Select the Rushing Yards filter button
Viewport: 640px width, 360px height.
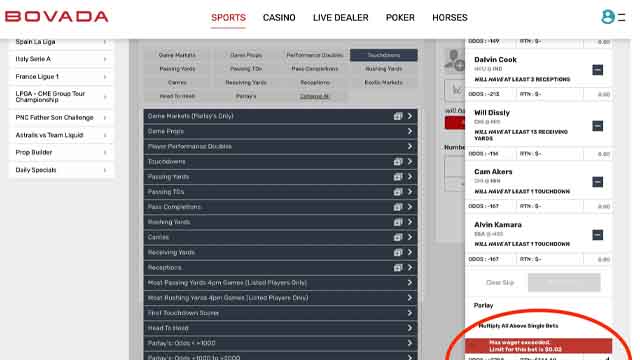point(384,69)
